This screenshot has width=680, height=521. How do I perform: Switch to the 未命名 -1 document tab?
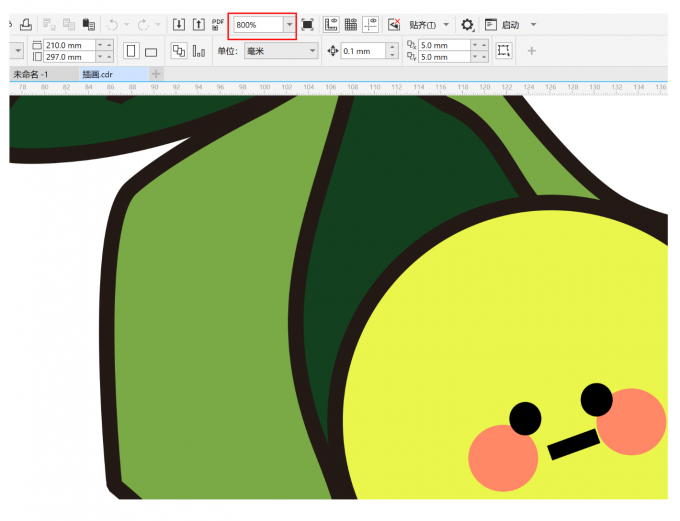(x=30, y=74)
